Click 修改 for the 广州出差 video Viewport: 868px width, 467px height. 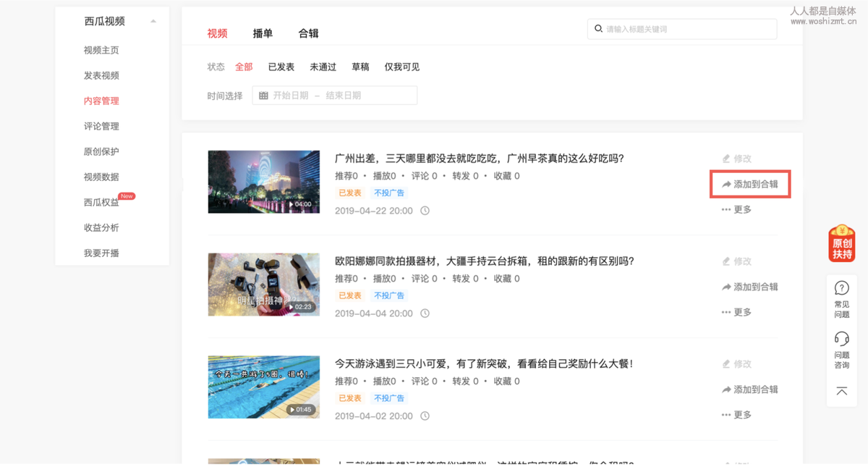click(737, 159)
